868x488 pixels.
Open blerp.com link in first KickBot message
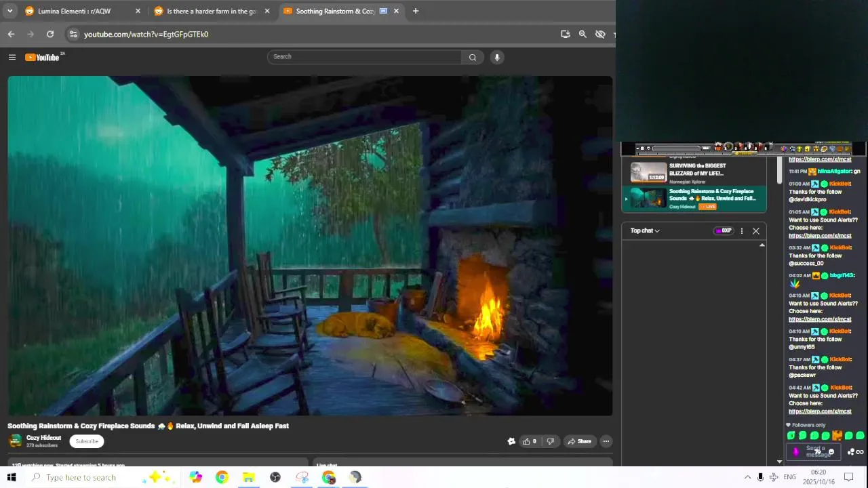point(820,160)
